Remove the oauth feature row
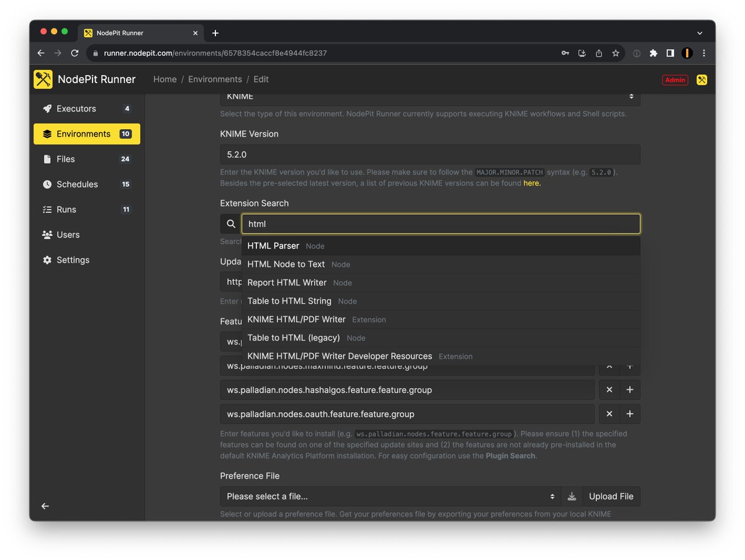Image resolution: width=745 pixels, height=560 pixels. pos(609,414)
